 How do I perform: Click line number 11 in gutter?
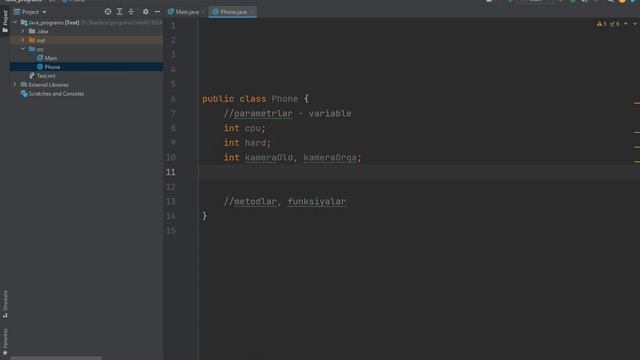point(171,172)
